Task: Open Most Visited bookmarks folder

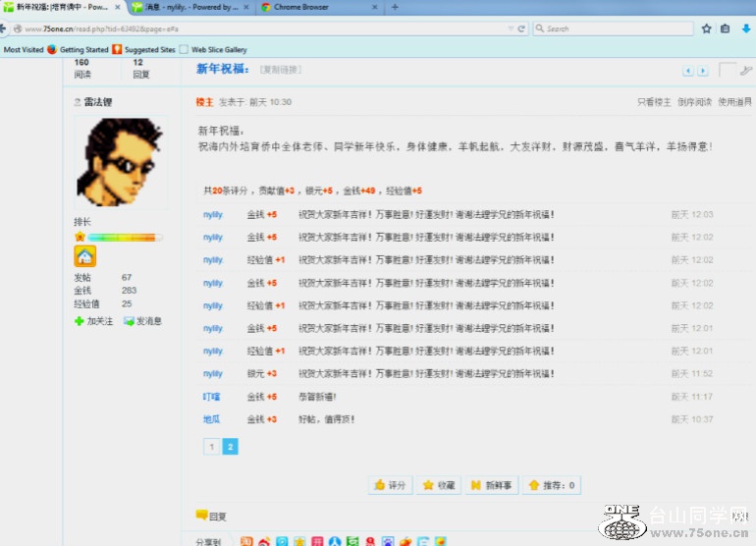Action: (x=24, y=50)
